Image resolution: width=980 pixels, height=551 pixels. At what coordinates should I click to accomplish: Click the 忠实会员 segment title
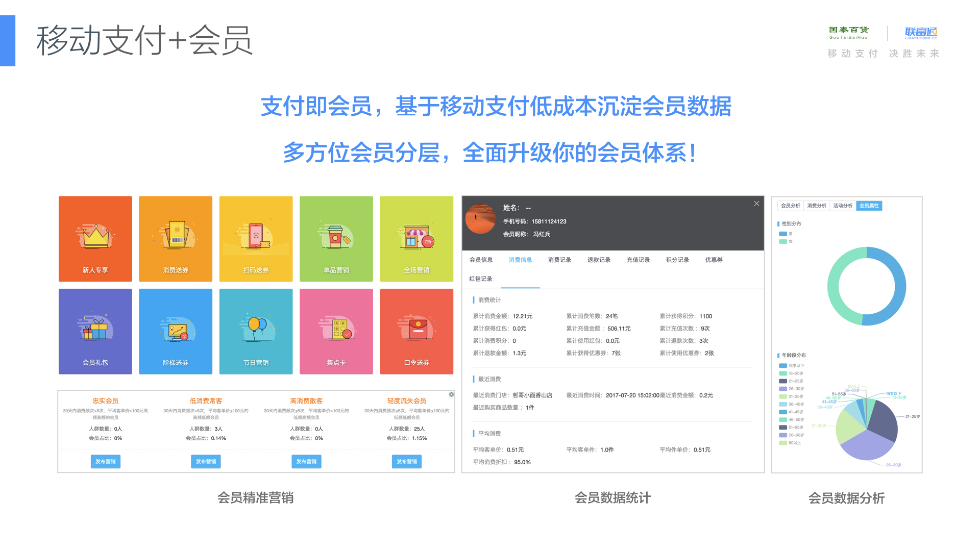click(106, 401)
